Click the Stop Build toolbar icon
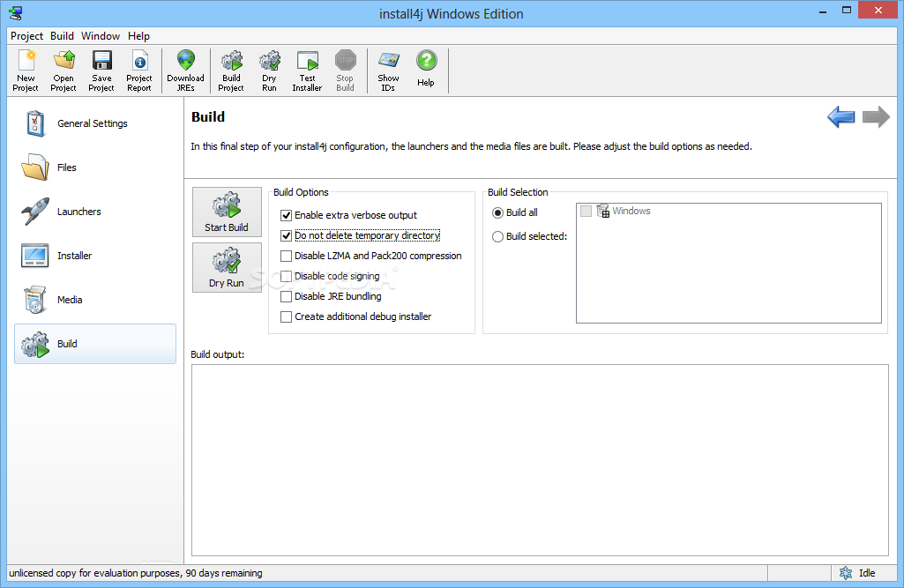Screen dimensions: 904x588 346,61
